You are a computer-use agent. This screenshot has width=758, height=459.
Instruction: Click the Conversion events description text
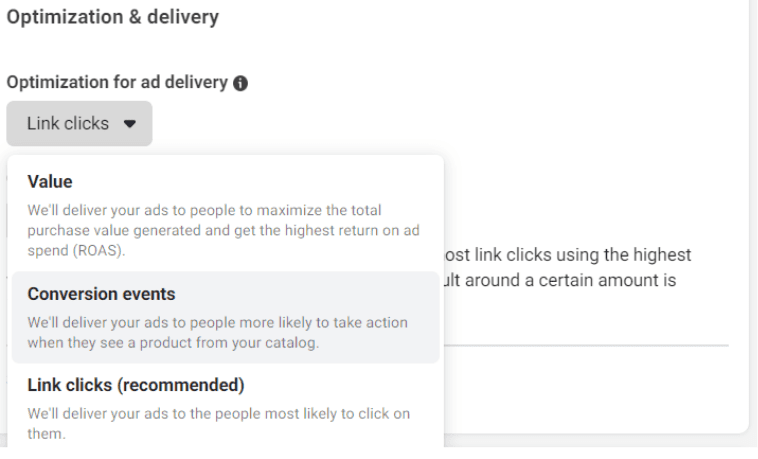(218, 332)
